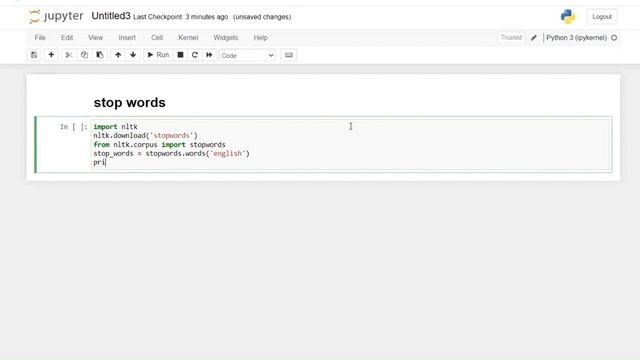Click the save and checkpoint icon
The width and height of the screenshot is (640, 360).
[x=34, y=55]
